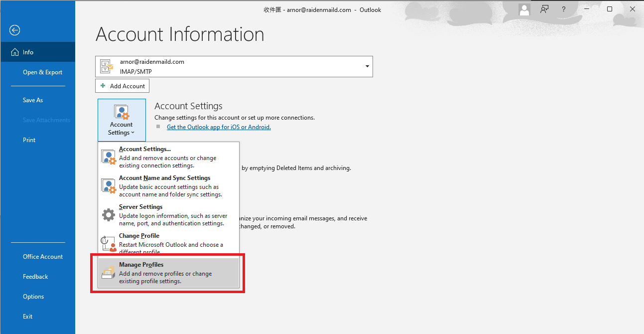Click the text about changing account settings

(235, 118)
